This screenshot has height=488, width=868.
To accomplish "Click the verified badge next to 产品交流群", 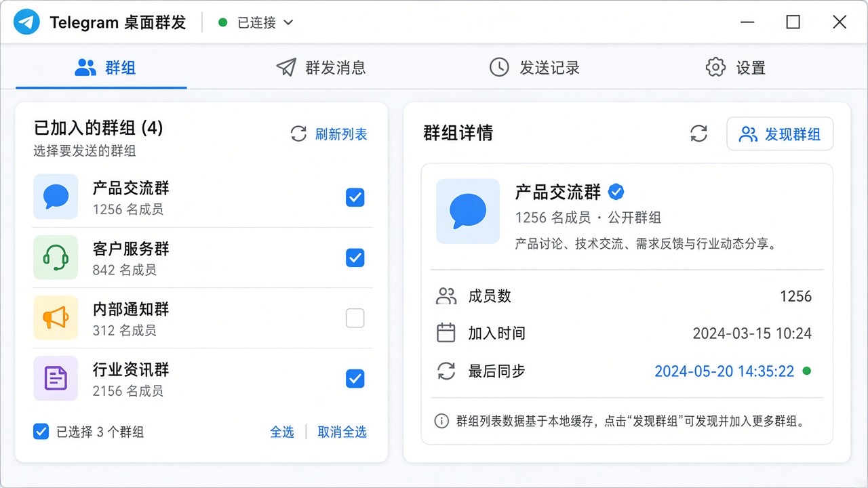I will tap(616, 192).
